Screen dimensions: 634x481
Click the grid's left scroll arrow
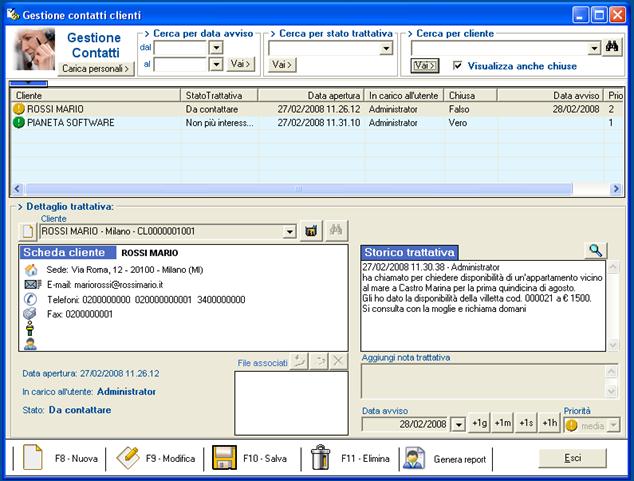(17, 188)
